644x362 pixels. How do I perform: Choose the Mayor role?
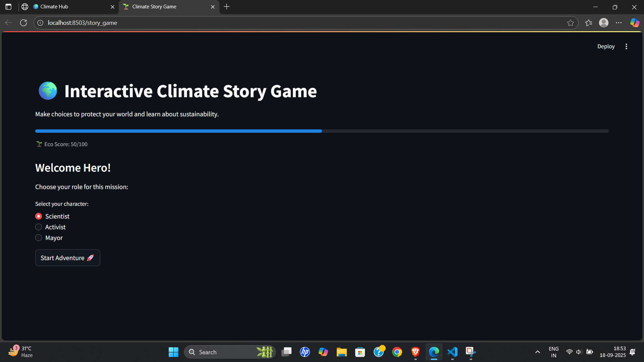pos(39,238)
